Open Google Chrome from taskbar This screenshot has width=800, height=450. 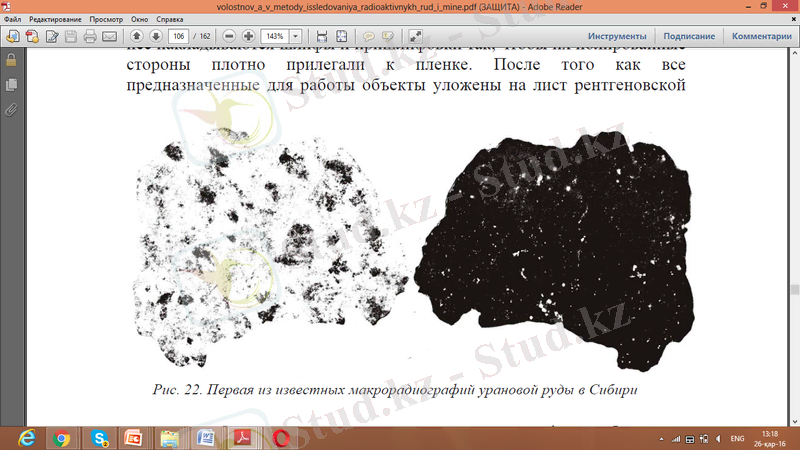point(62,438)
